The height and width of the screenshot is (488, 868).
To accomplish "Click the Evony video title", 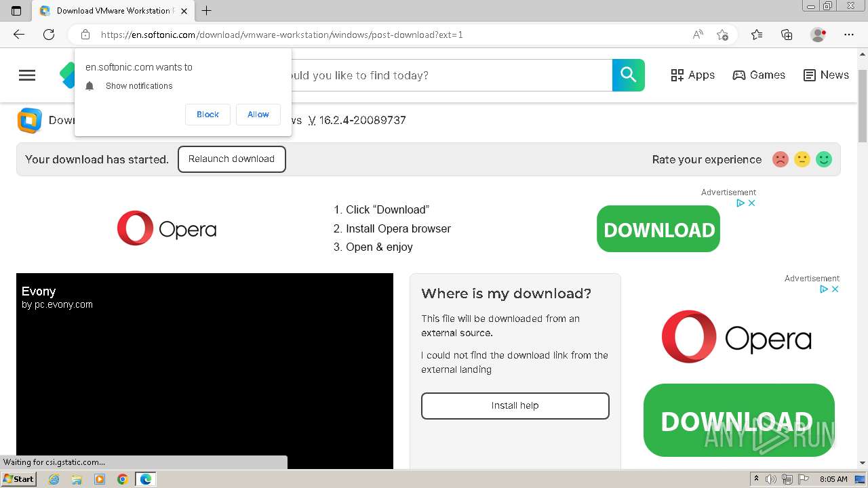I will point(39,291).
